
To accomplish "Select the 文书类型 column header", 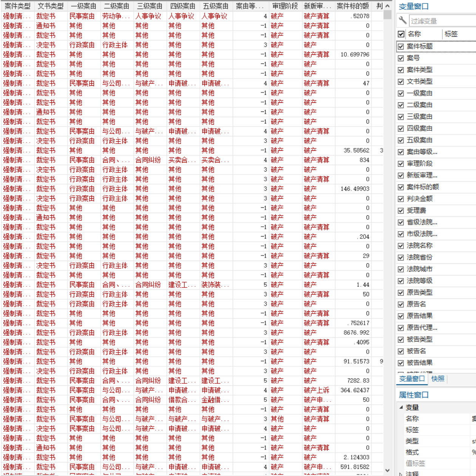I will [x=51, y=6].
